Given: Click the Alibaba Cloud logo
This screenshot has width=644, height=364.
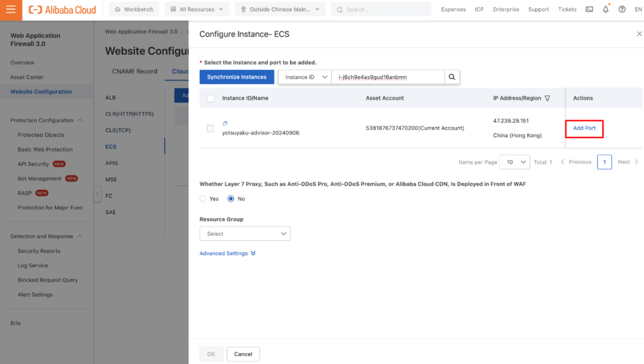Looking at the screenshot, I should [x=62, y=10].
